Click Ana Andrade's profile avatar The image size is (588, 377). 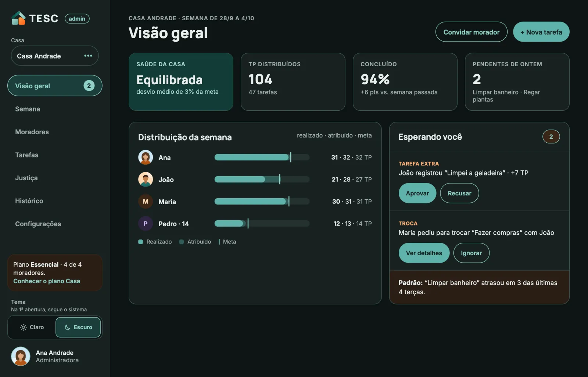tap(21, 356)
